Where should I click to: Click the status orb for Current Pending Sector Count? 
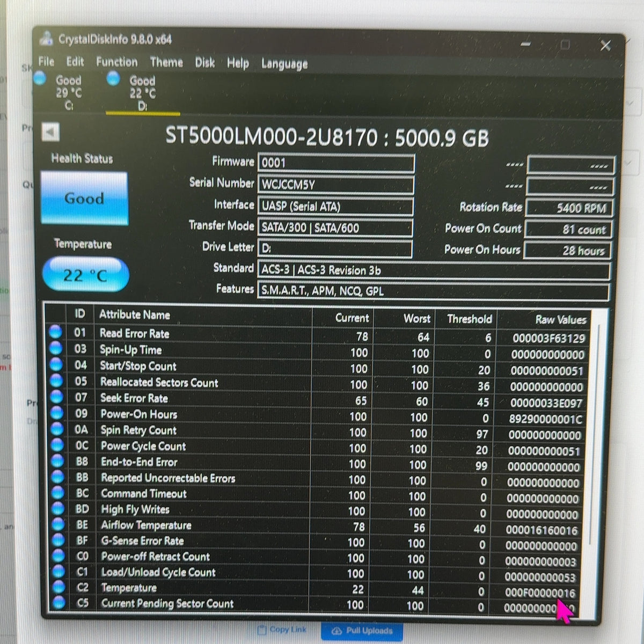tap(60, 602)
